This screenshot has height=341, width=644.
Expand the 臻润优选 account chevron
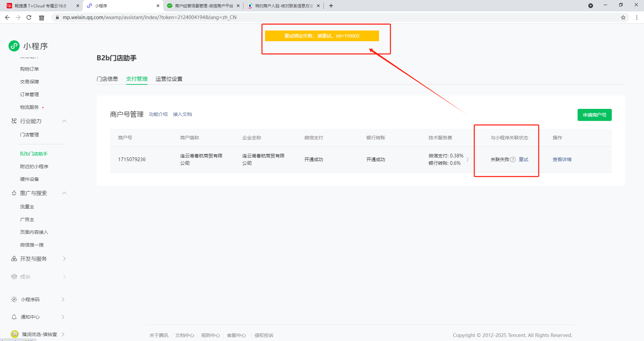(x=63, y=334)
